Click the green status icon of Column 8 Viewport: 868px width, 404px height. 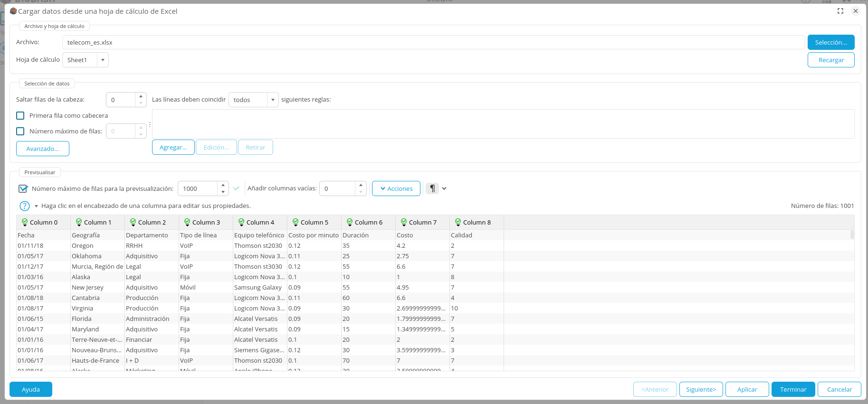coord(458,222)
